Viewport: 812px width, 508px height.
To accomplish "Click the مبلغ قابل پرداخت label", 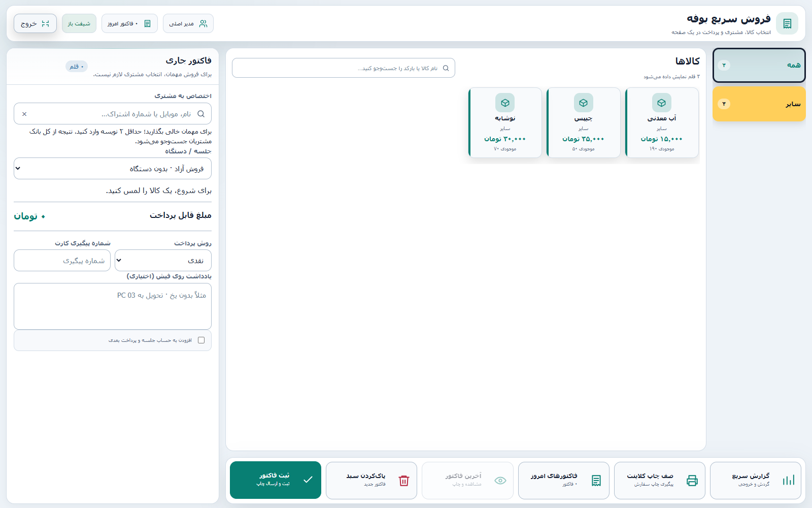I will coord(181,215).
